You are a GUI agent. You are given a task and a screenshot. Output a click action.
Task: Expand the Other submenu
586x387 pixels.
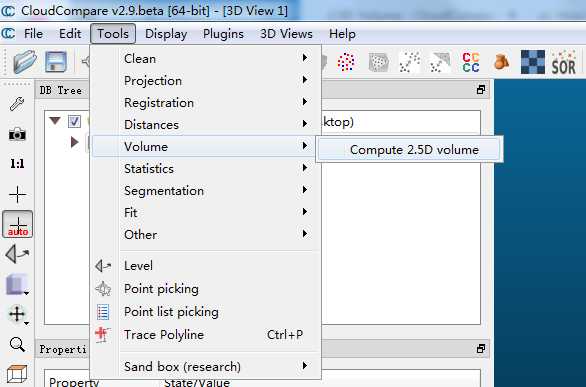click(206, 235)
